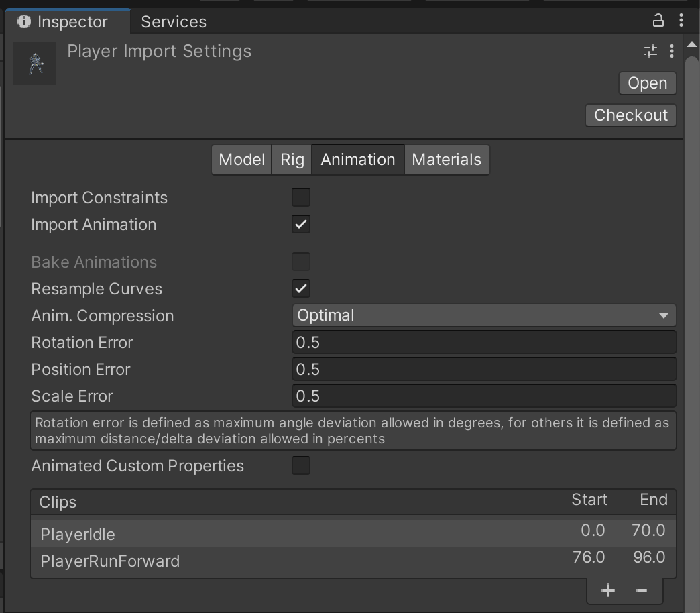Add a new clip with plus icon
This screenshot has width=700, height=613.
[608, 590]
